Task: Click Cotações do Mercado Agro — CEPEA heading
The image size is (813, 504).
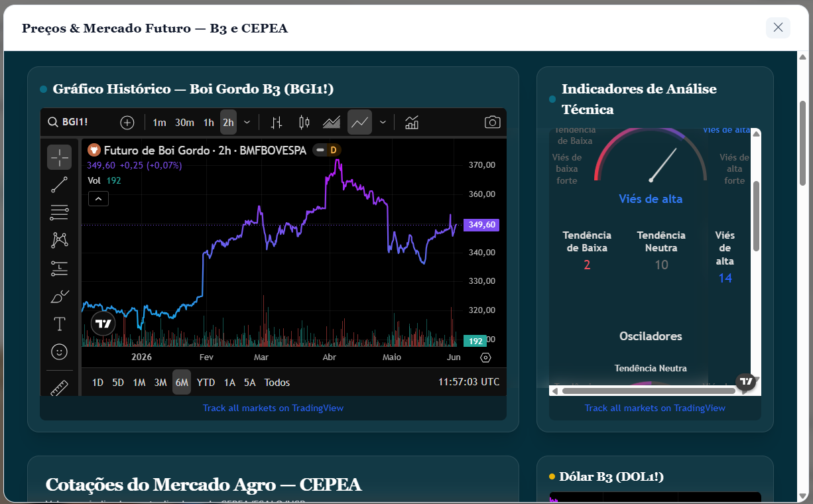Action: pos(204,485)
